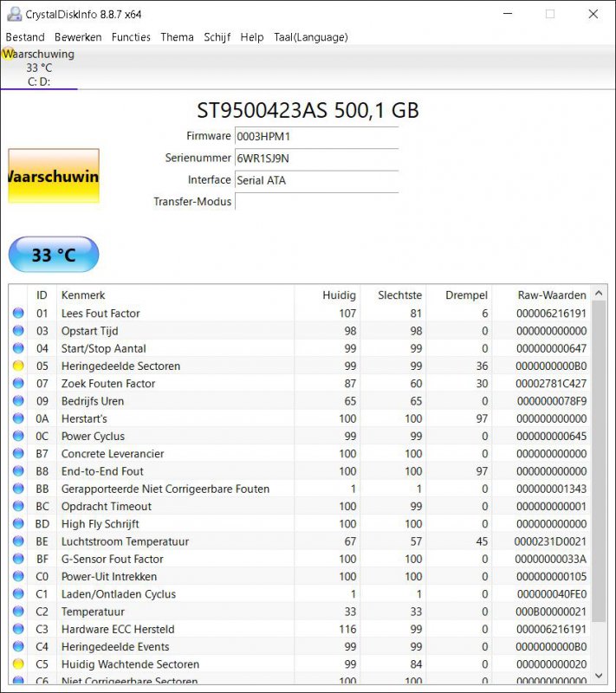Click the blue status icon for Power Cyclus
Image resolution: width=616 pixels, height=693 pixels.
coord(18,437)
